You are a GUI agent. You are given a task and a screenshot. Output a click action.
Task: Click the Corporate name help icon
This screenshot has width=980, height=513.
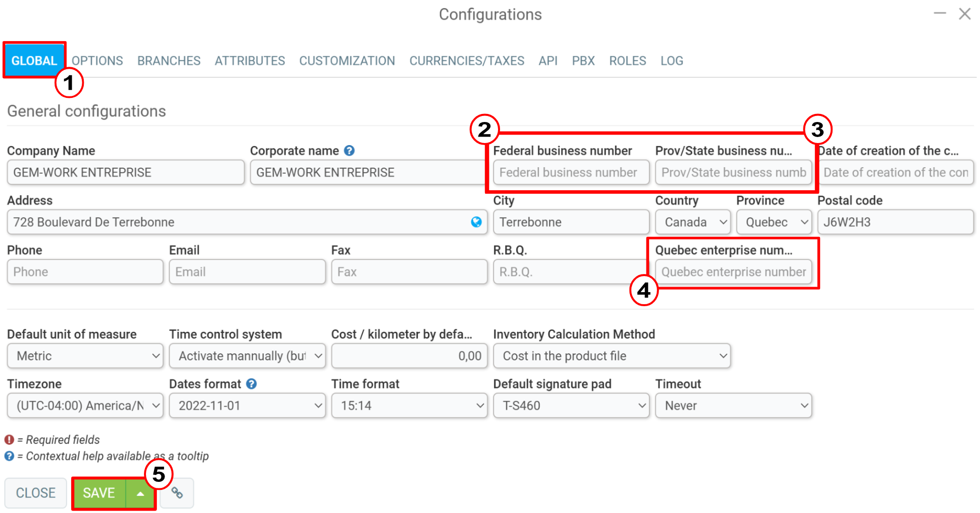[350, 151]
